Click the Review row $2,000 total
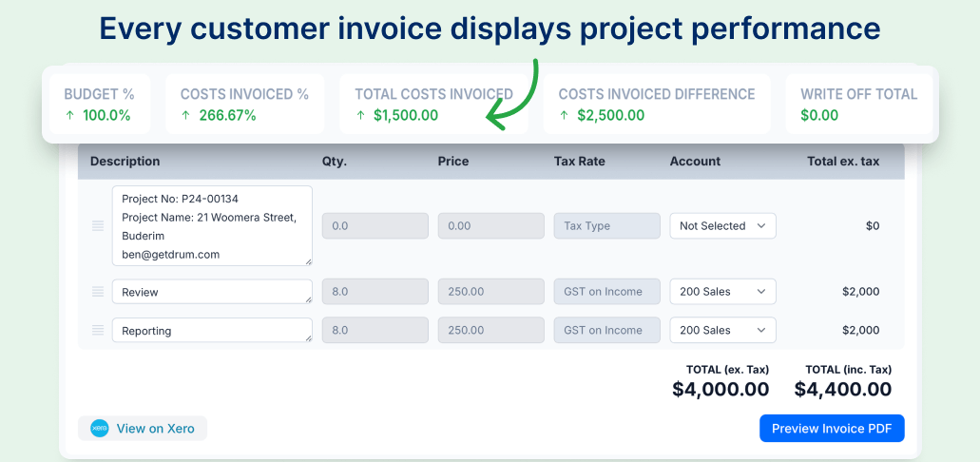 (x=860, y=291)
